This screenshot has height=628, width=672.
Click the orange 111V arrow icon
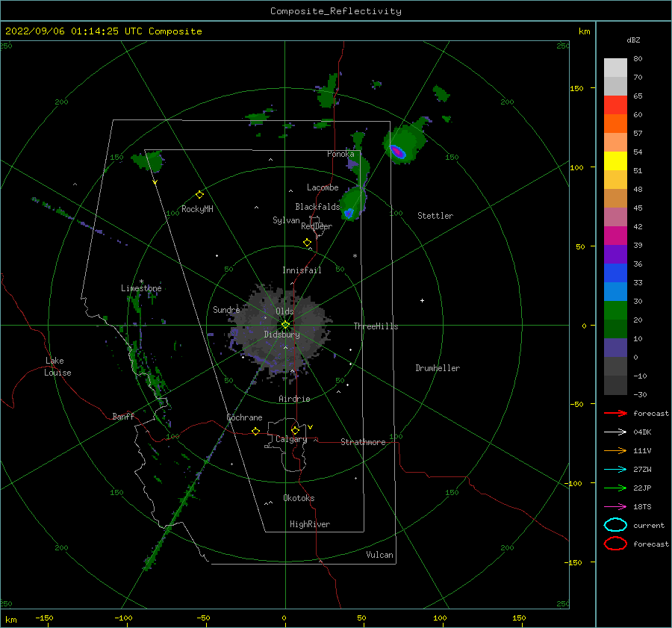[615, 450]
